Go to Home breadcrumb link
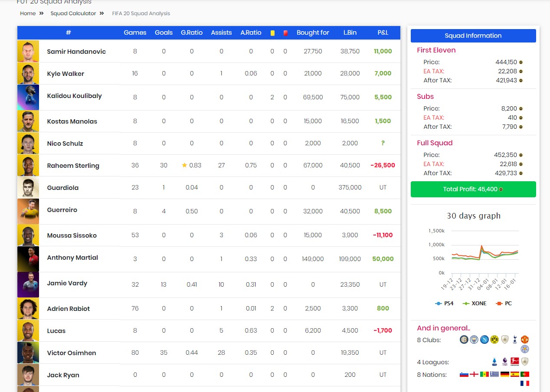Image resolution: width=550 pixels, height=392 pixels. pos(28,13)
